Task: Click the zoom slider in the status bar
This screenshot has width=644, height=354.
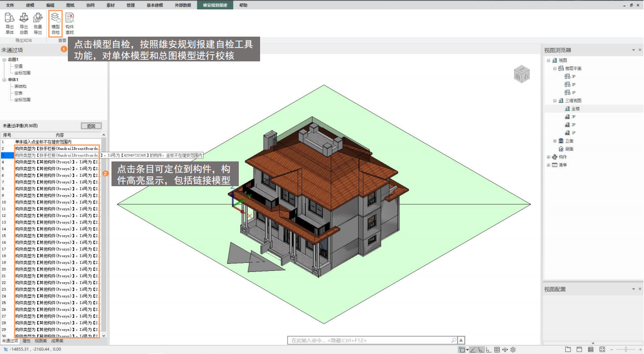Action: [x=625, y=350]
